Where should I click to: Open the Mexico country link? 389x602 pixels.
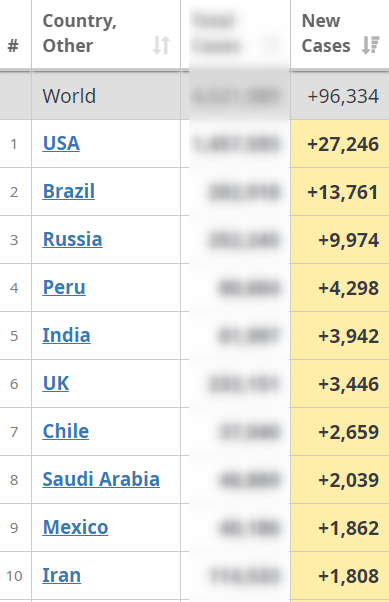[75, 528]
